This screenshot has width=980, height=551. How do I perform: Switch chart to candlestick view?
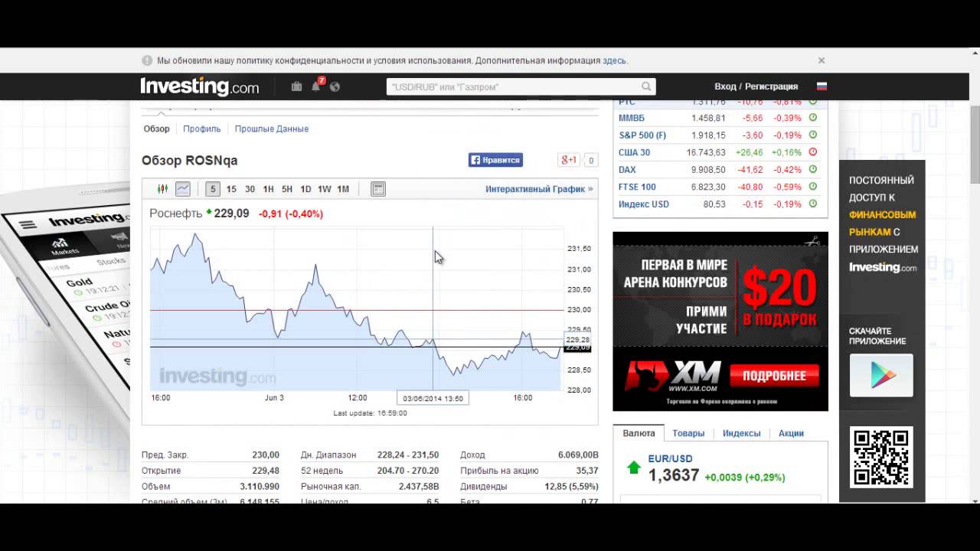pyautogui.click(x=162, y=189)
